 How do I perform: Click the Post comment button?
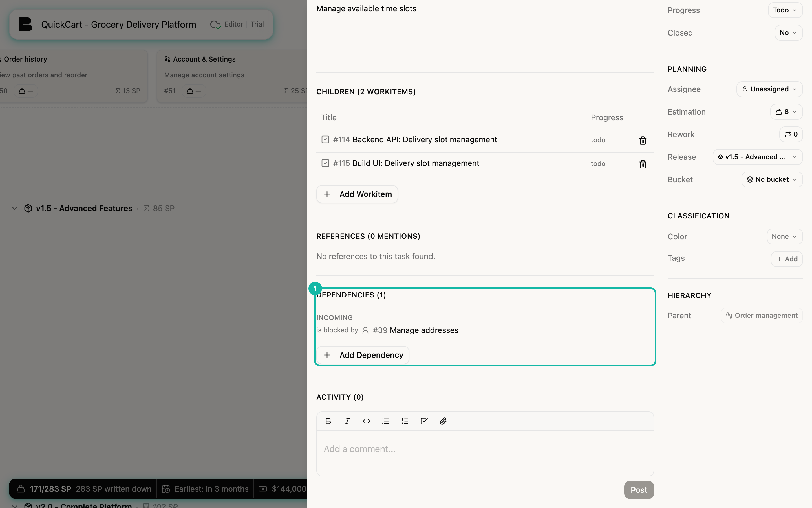[x=639, y=490]
